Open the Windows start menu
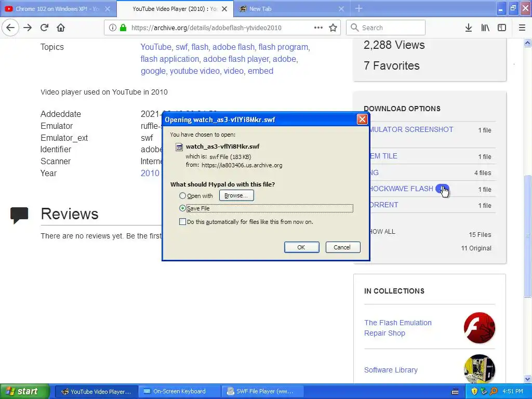Screen dimensions: 532x399 click(x=24, y=391)
